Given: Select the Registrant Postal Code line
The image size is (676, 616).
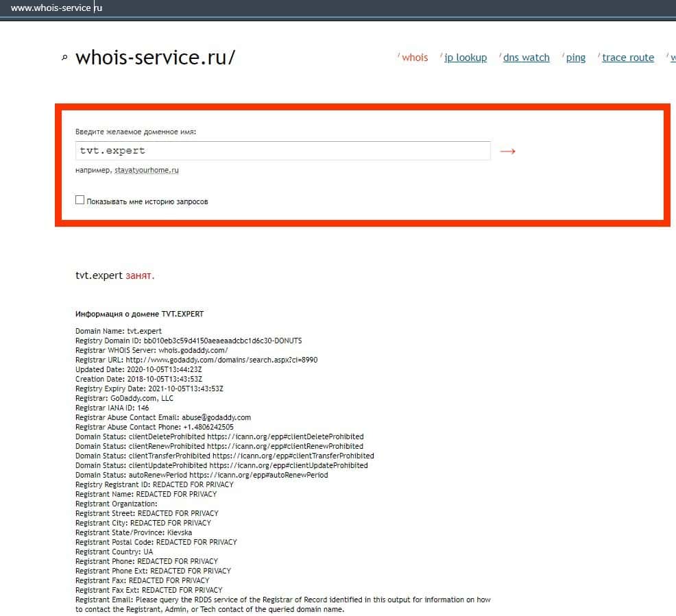Looking at the screenshot, I should tap(156, 542).
